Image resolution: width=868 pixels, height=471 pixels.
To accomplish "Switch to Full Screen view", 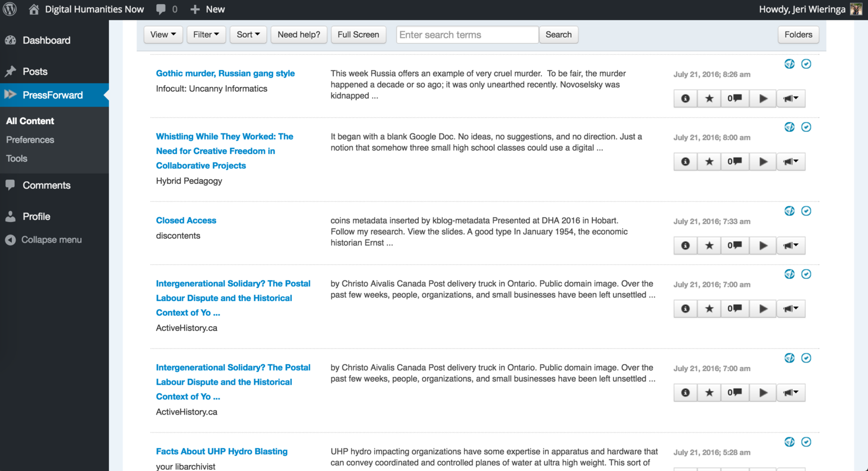I will coord(358,35).
